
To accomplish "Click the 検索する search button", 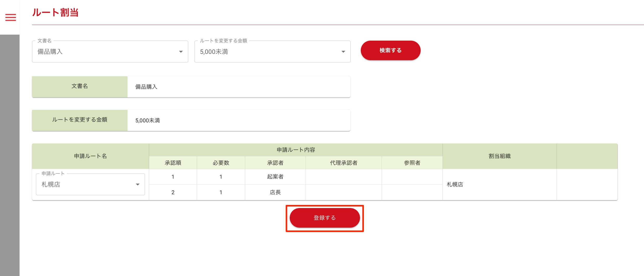I will point(390,51).
